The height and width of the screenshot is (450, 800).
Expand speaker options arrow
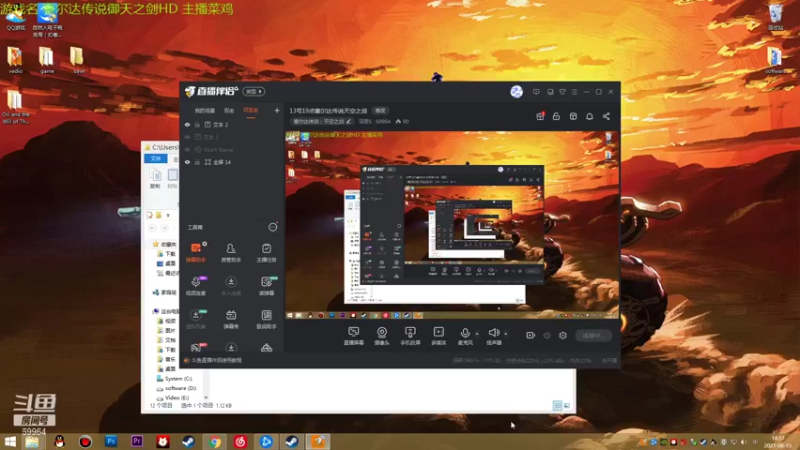pyautogui.click(x=506, y=334)
